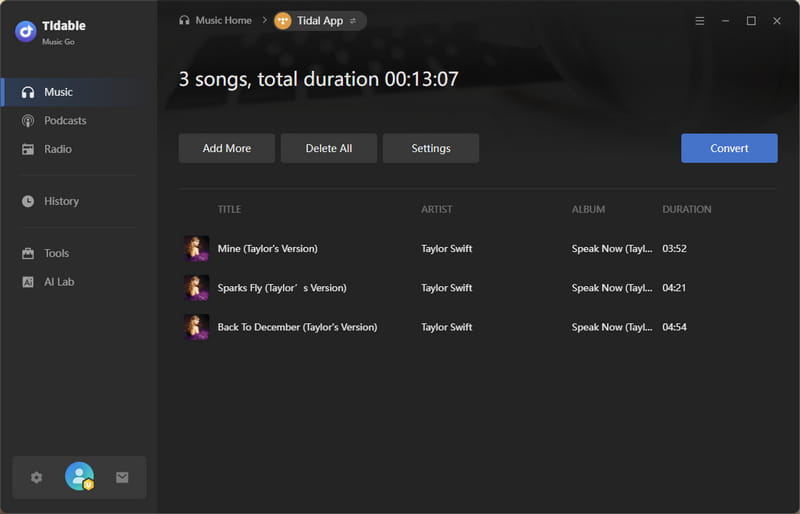Viewport: 800px width, 514px height.
Task: Click the AI Lab icon
Action: (x=28, y=282)
